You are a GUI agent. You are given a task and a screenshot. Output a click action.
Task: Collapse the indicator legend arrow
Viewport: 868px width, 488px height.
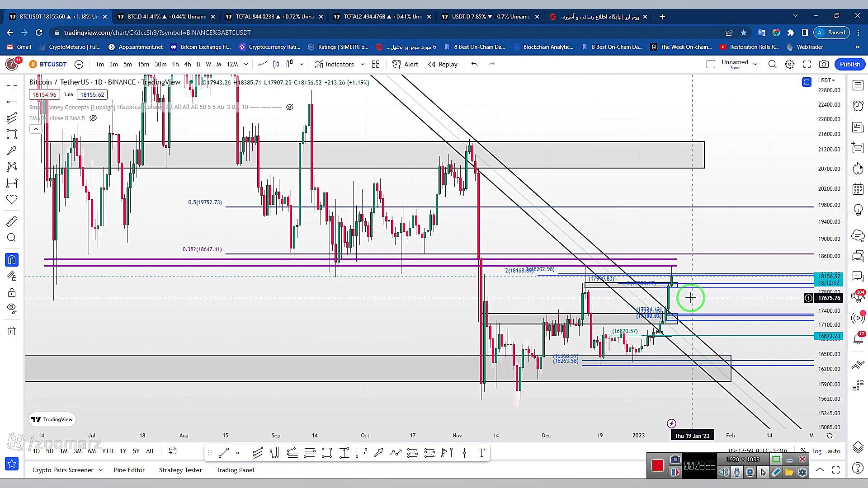coord(36,129)
